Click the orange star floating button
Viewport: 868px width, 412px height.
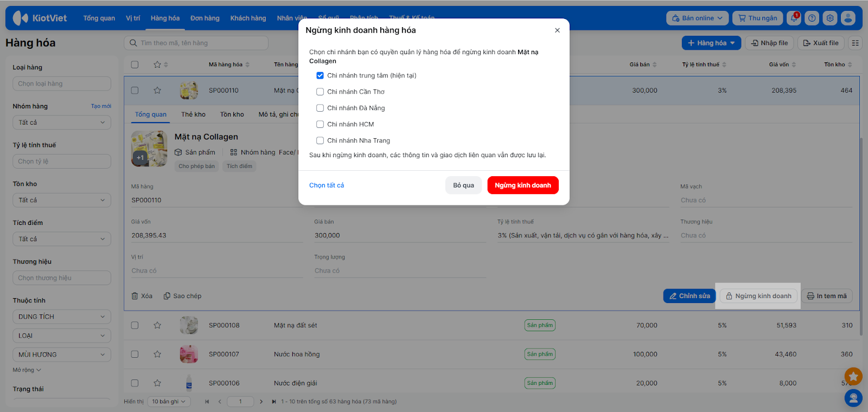(x=853, y=376)
